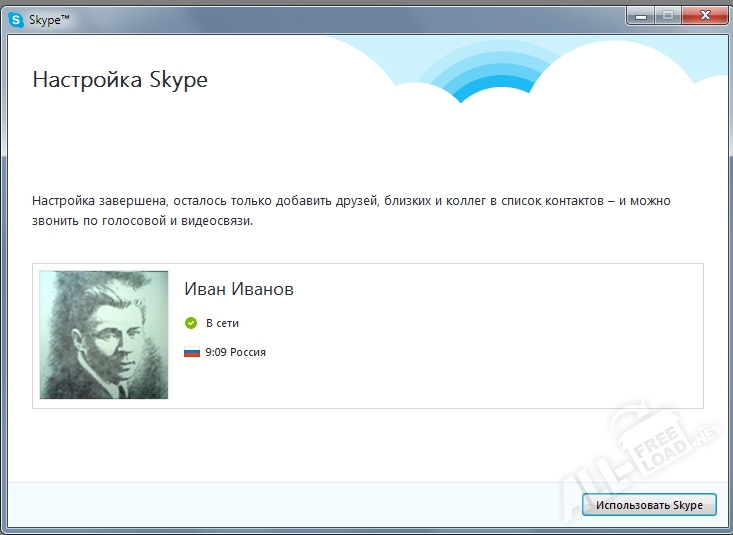This screenshot has height=535, width=733.
Task: Close the Skype setup window
Action: tap(705, 16)
